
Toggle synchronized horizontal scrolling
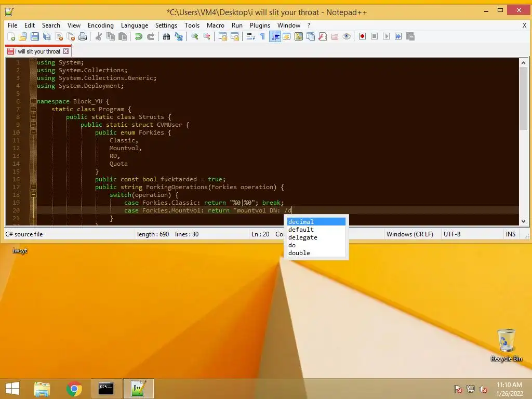[x=234, y=36]
